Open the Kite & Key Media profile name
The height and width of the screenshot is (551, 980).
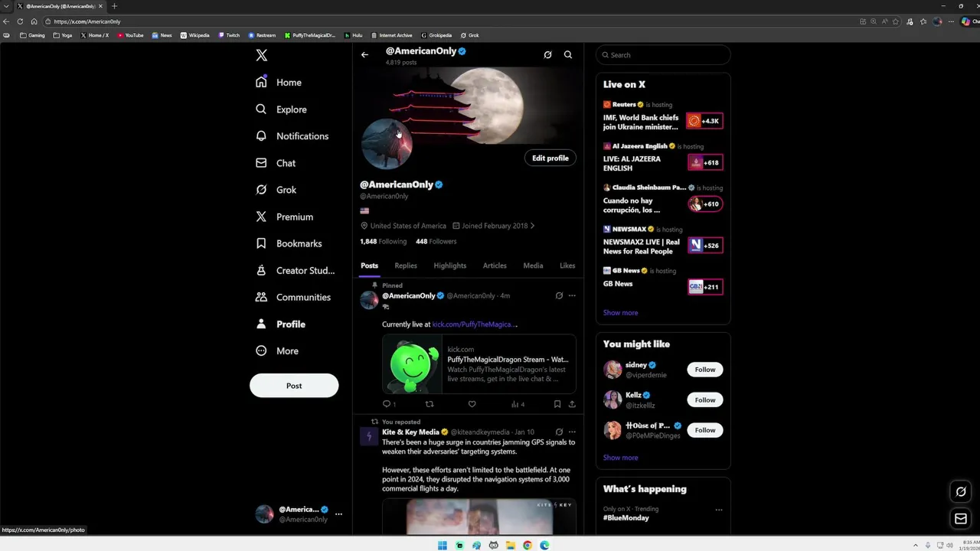click(410, 432)
